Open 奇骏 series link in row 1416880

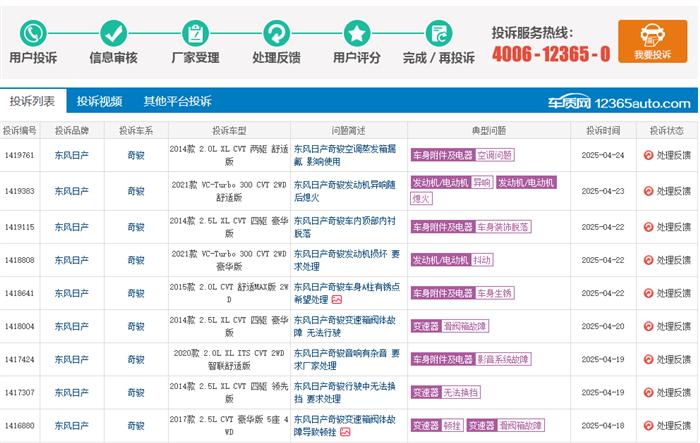point(136,425)
